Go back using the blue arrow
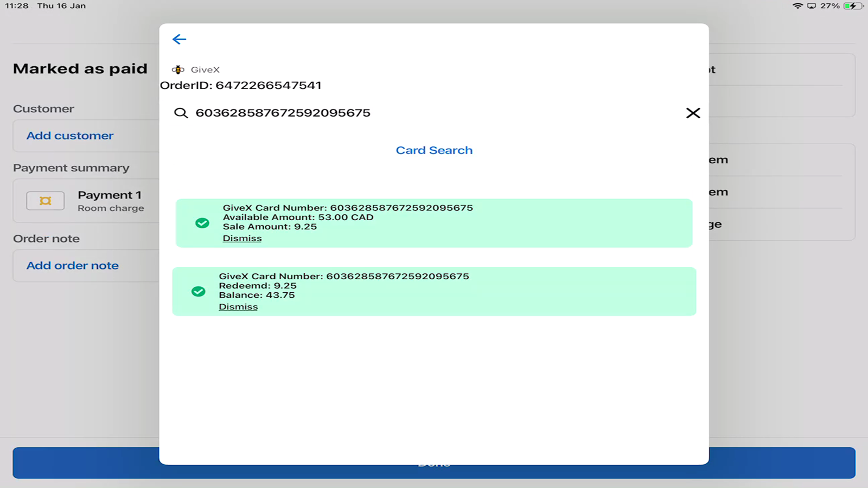The width and height of the screenshot is (868, 488). (179, 39)
